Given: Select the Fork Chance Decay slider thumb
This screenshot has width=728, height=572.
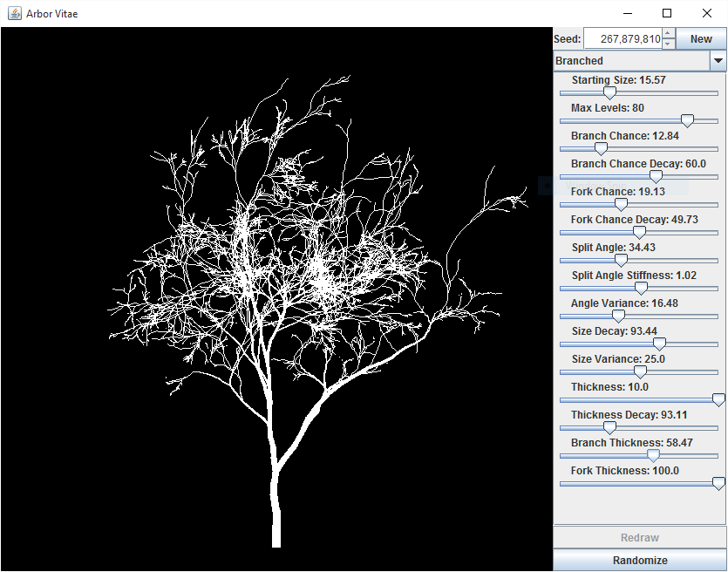Looking at the screenshot, I should tap(639, 232).
